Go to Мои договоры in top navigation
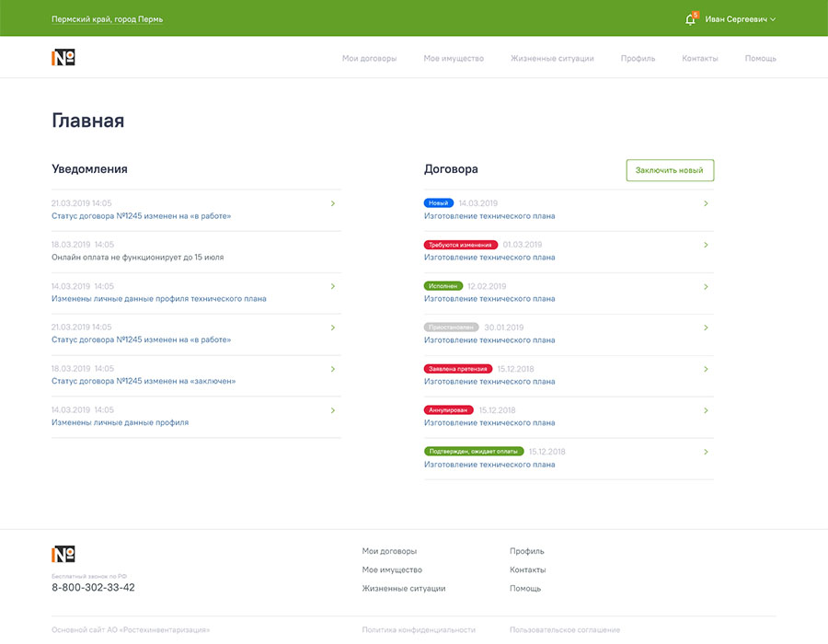Screen dimensions: 828x644 (369, 58)
